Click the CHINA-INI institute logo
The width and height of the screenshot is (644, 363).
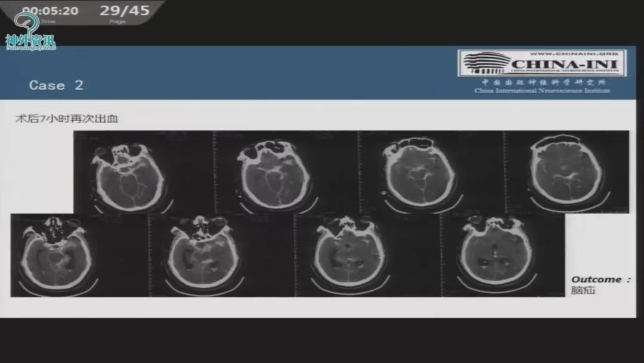click(x=542, y=63)
